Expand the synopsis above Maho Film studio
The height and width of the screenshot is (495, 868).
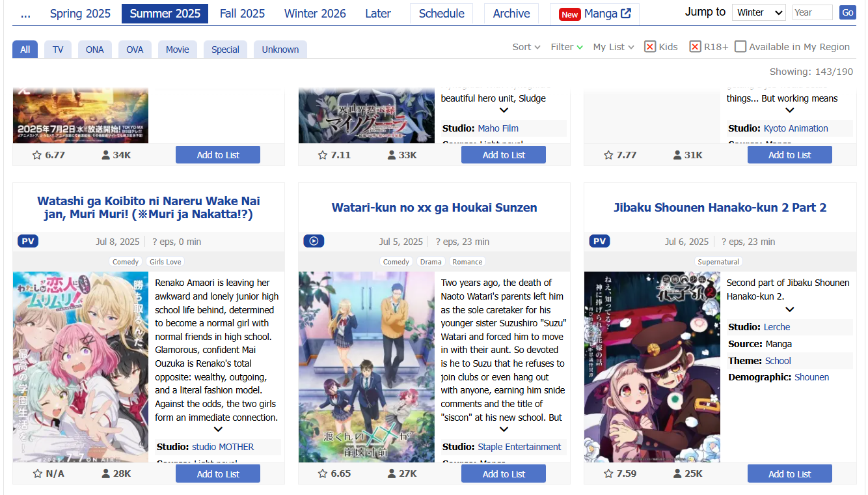(504, 110)
